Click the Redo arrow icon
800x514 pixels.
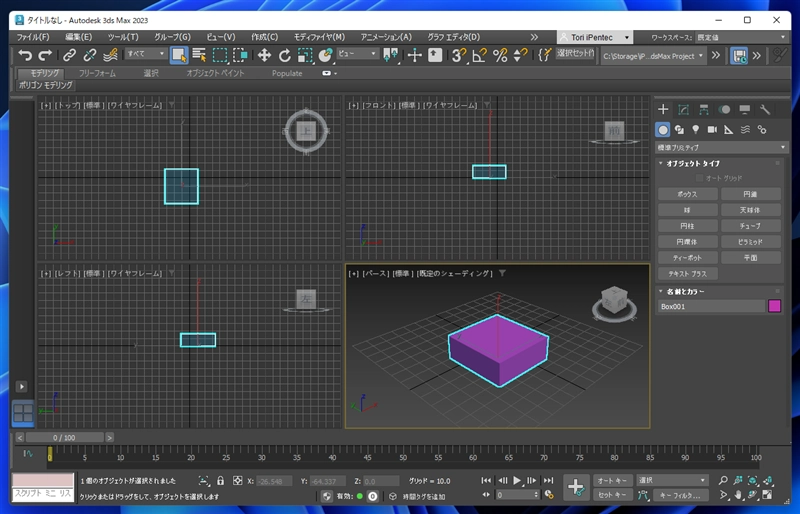[45, 55]
